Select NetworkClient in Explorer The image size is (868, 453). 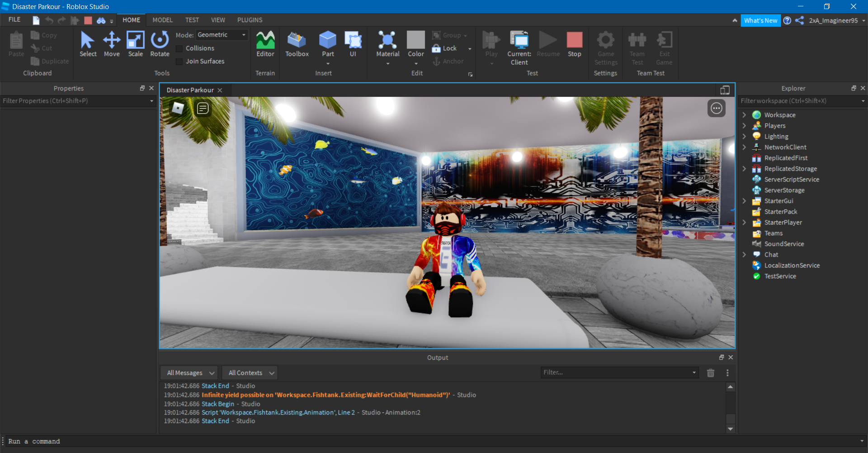(x=785, y=147)
